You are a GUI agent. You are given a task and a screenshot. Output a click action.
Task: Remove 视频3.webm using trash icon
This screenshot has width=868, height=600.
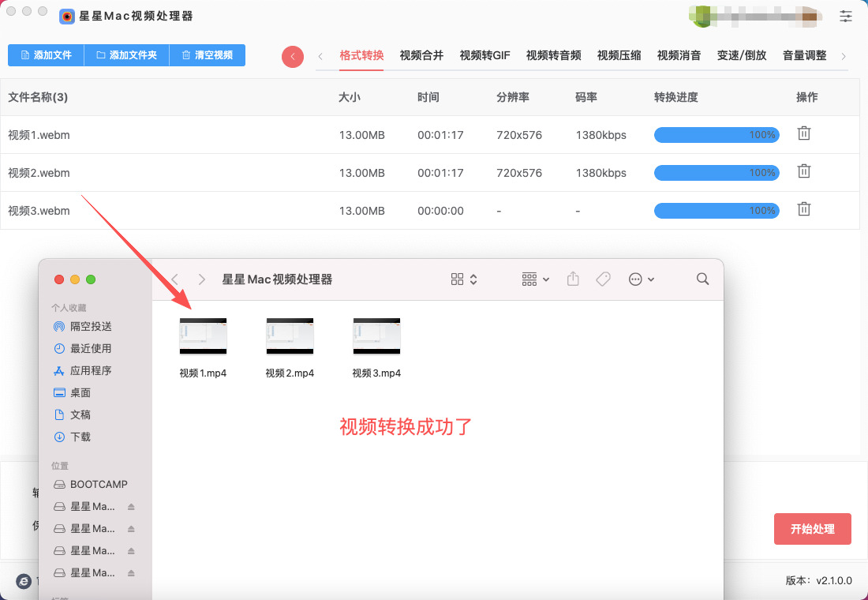click(803, 209)
